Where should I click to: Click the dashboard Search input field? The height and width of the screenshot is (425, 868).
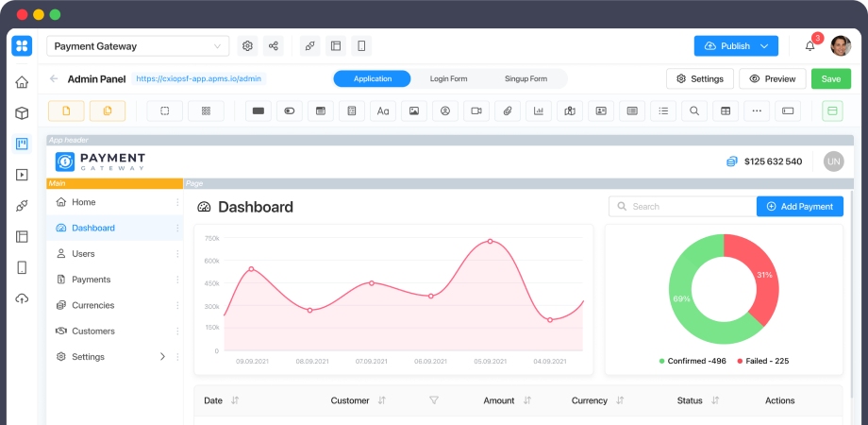[682, 206]
